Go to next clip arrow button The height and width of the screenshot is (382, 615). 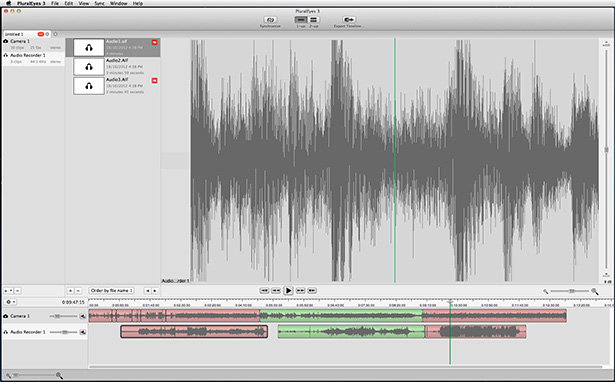[155, 291]
